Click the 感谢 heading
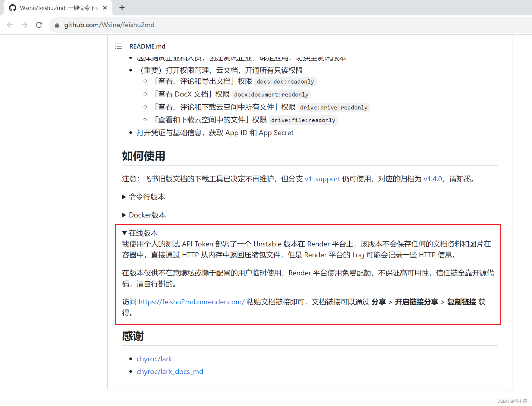 pos(133,336)
